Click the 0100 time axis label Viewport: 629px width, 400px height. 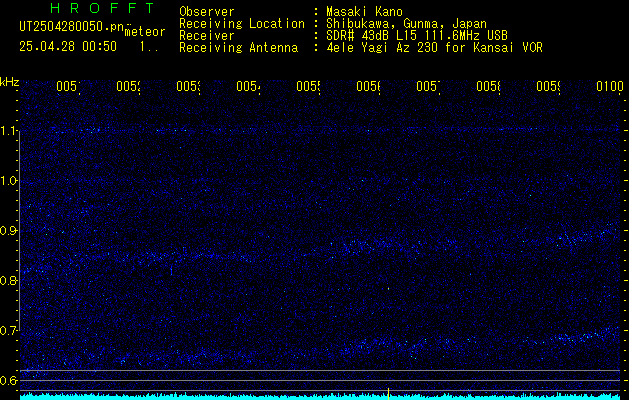click(610, 86)
